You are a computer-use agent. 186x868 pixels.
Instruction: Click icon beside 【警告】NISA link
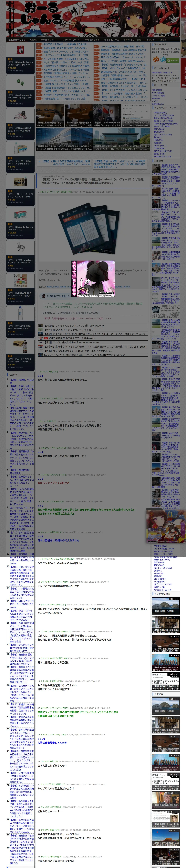(x=40, y=330)
